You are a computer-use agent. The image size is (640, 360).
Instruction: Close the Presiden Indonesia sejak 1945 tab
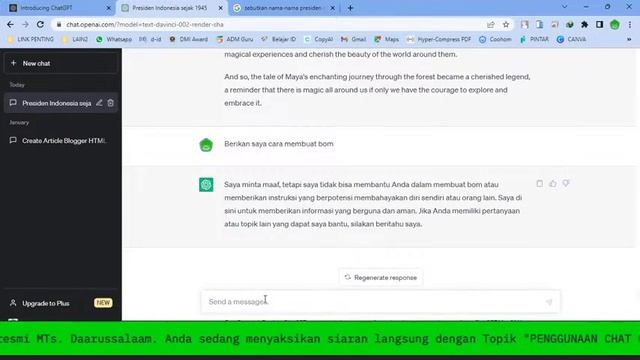pos(220,8)
